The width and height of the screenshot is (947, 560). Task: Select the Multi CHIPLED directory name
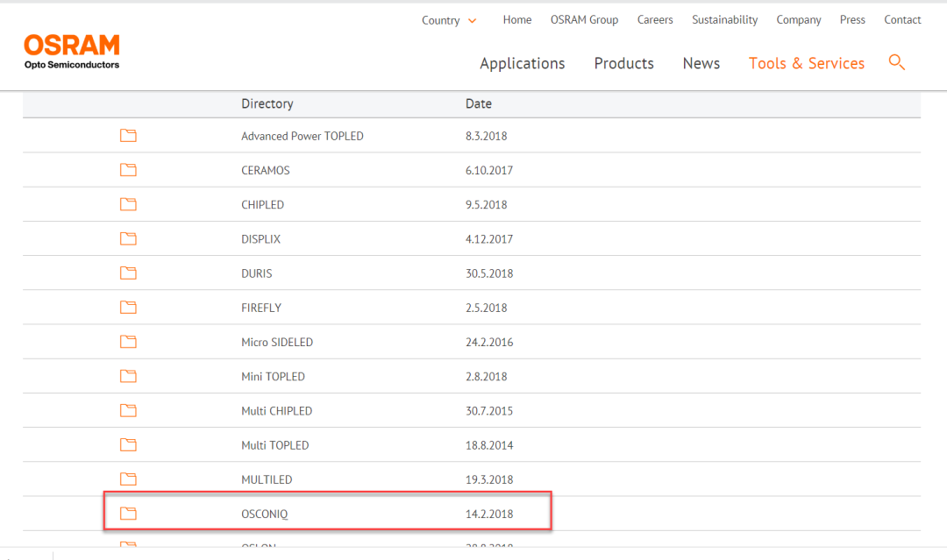[276, 411]
